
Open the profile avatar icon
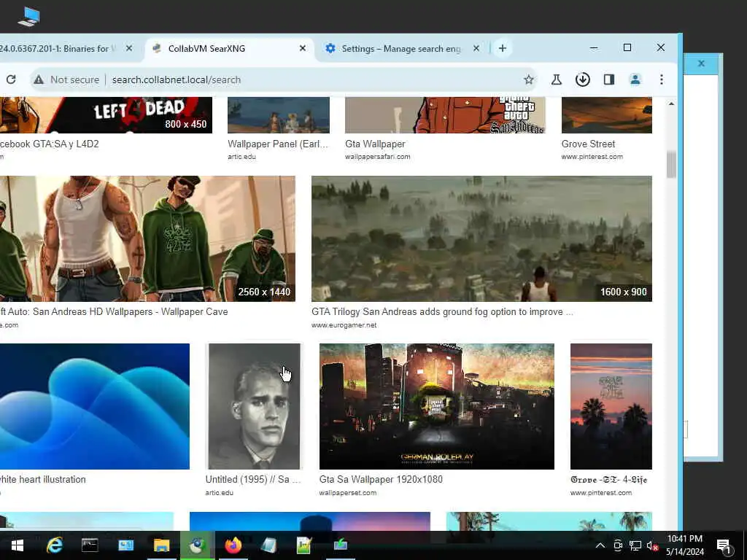(x=635, y=79)
